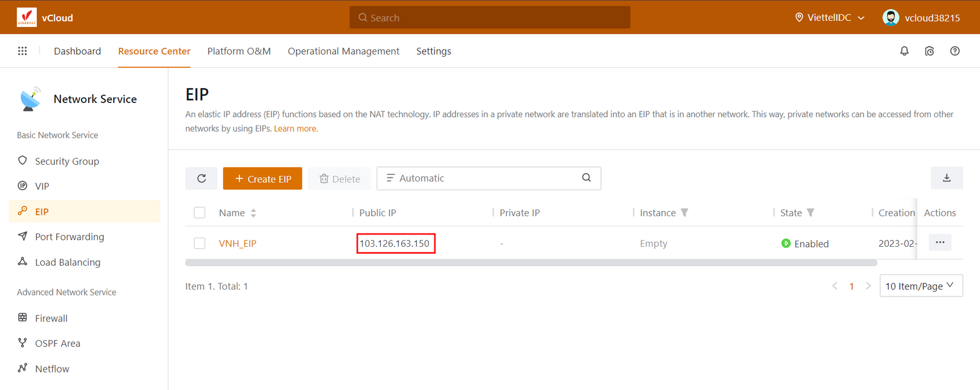Click the State column filter icon
Viewport: 980px width, 390px height.
tap(811, 213)
